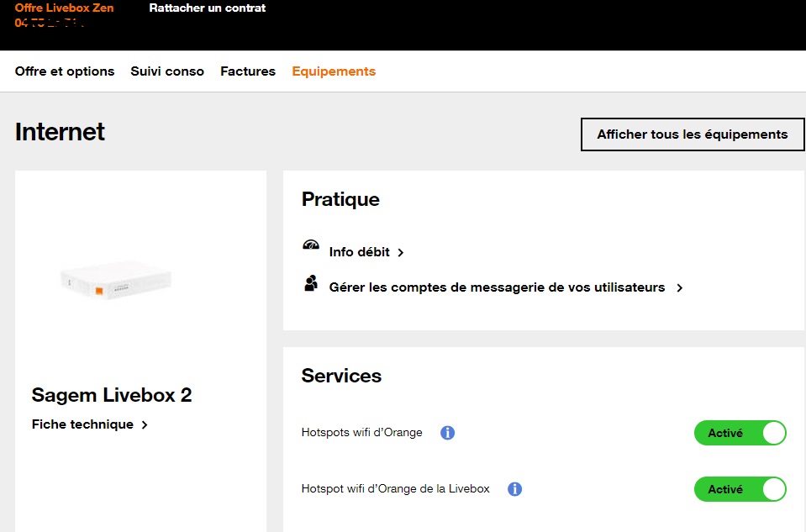
Task: Disable the Hotspots wifi d'Orange toggle
Action: (740, 434)
